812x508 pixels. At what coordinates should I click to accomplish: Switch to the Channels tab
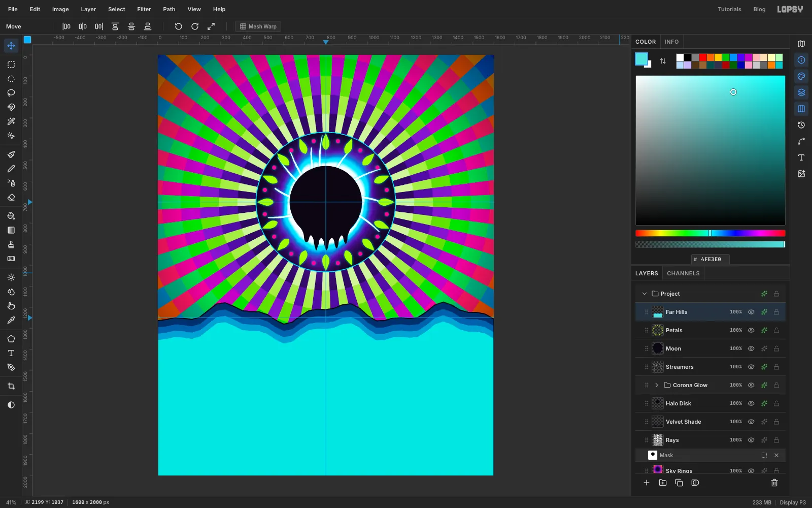(683, 273)
